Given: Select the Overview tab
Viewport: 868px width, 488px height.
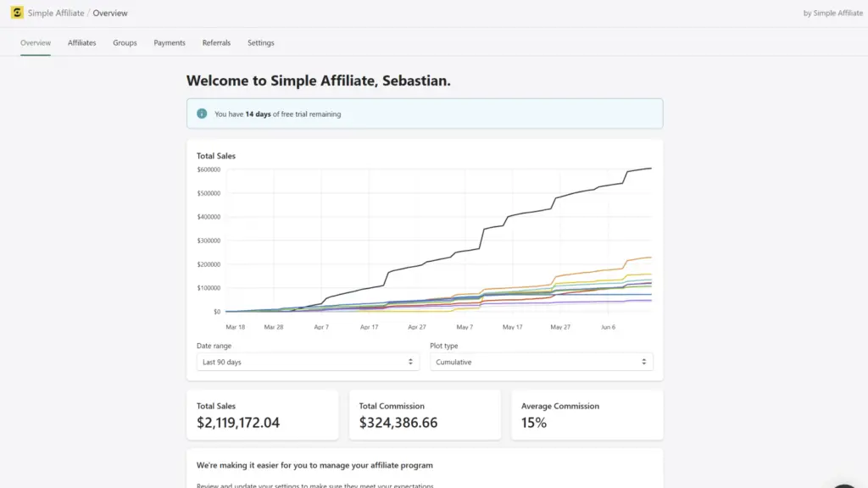Looking at the screenshot, I should tap(36, 42).
